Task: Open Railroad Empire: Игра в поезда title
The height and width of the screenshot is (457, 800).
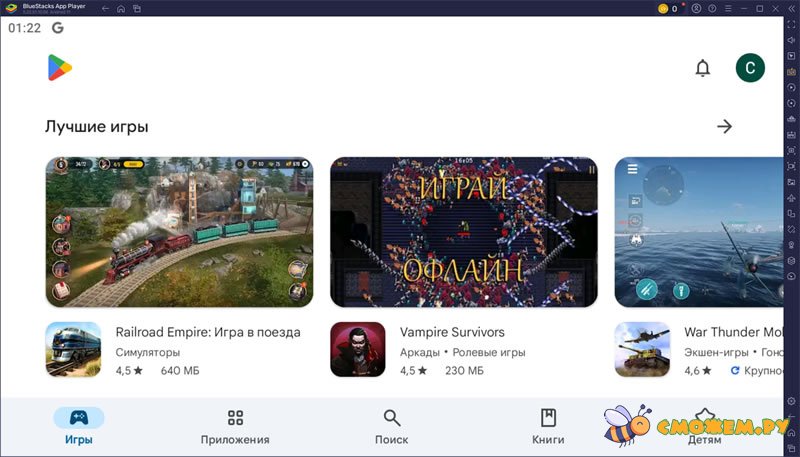Action: pos(208,332)
